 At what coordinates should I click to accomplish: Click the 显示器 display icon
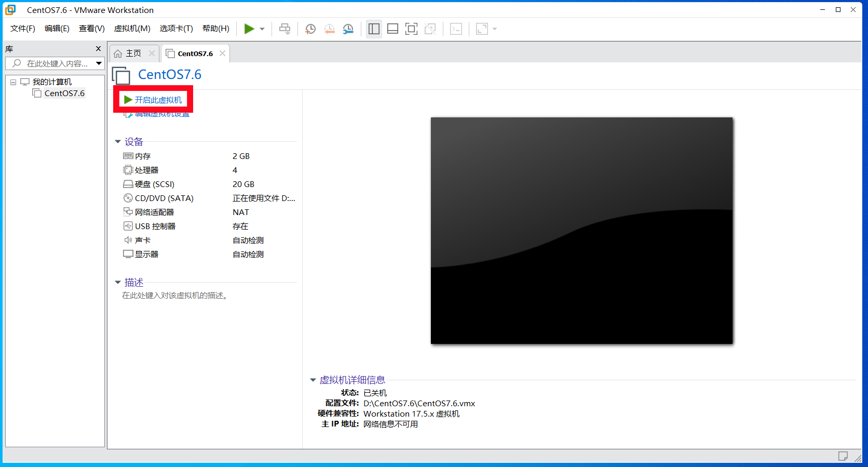tap(128, 254)
